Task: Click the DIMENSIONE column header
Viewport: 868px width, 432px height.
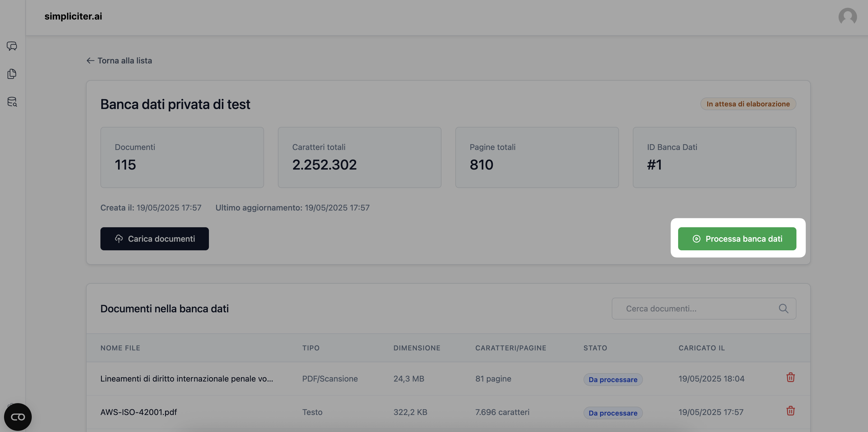Action: pos(416,348)
